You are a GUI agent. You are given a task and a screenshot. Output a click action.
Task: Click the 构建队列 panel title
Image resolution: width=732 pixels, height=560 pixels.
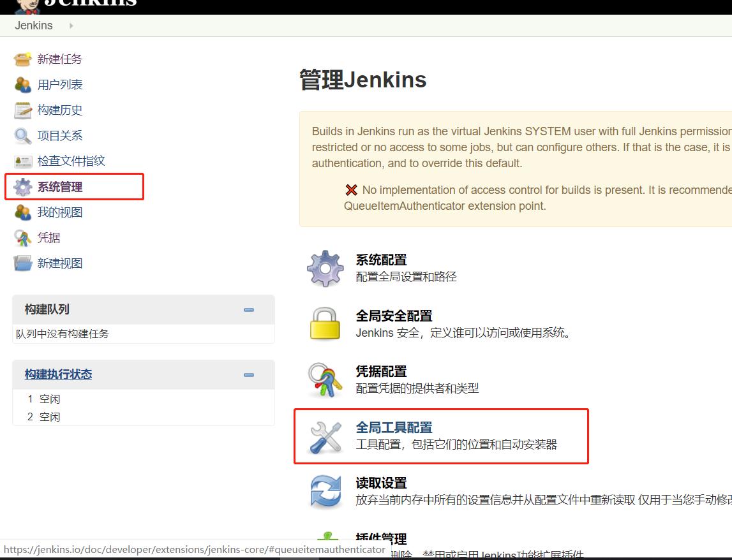pos(47,309)
